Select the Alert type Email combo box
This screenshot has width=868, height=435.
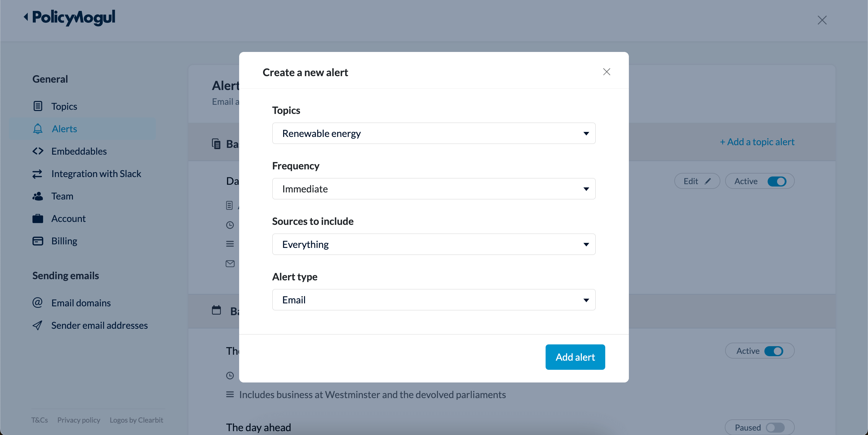pos(434,300)
